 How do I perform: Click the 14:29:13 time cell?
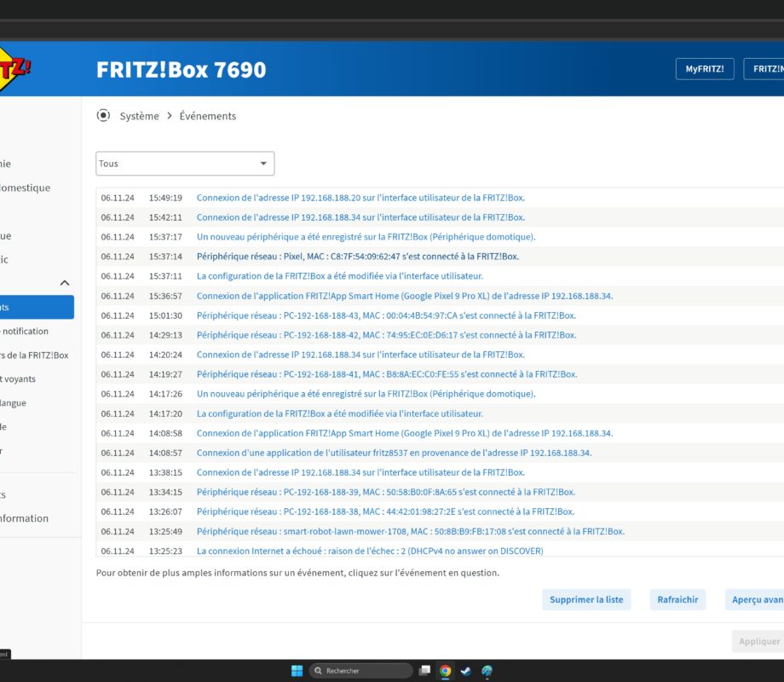pos(165,335)
